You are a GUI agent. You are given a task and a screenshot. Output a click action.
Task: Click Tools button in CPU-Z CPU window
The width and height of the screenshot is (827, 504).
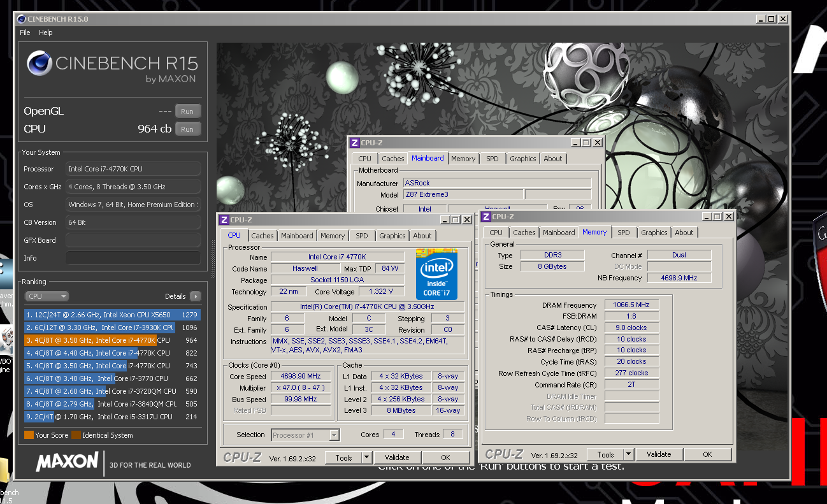(x=343, y=457)
